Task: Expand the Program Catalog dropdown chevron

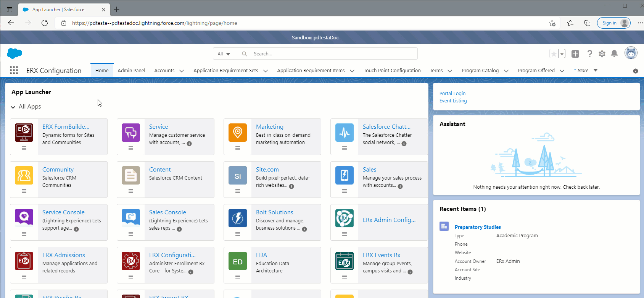Action: click(x=506, y=71)
